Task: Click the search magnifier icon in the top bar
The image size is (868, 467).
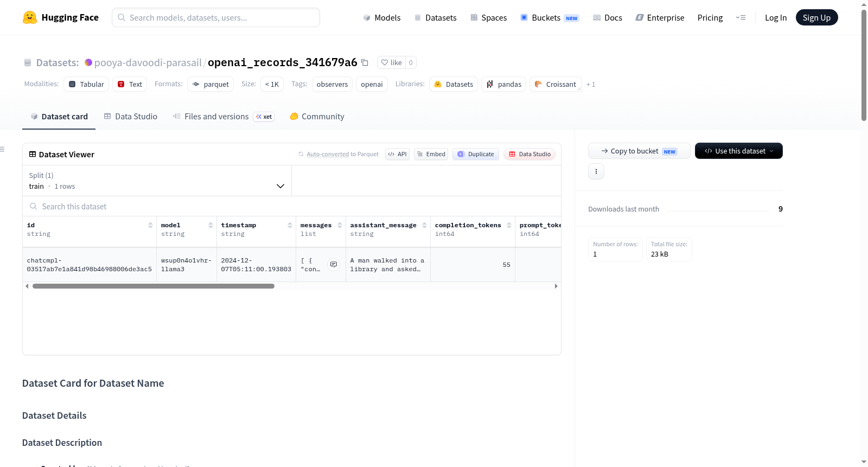Action: coord(122,17)
